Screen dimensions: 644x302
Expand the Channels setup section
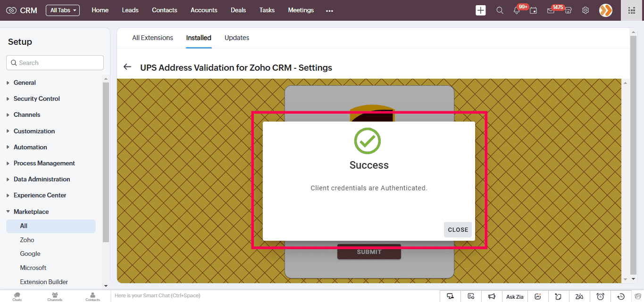tap(27, 114)
